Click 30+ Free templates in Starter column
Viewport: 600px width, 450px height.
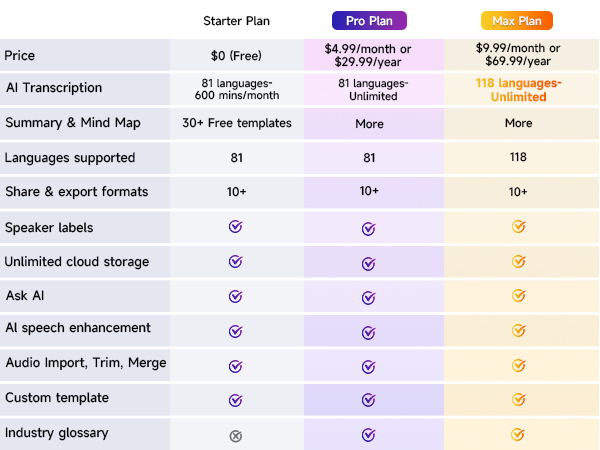236,123
